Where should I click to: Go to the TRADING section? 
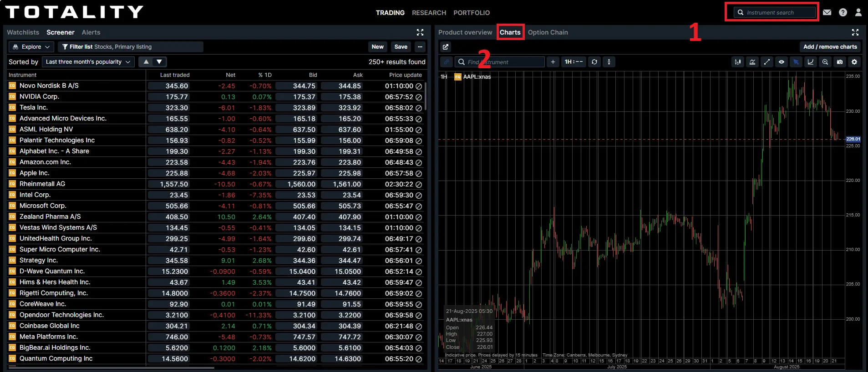coord(390,13)
